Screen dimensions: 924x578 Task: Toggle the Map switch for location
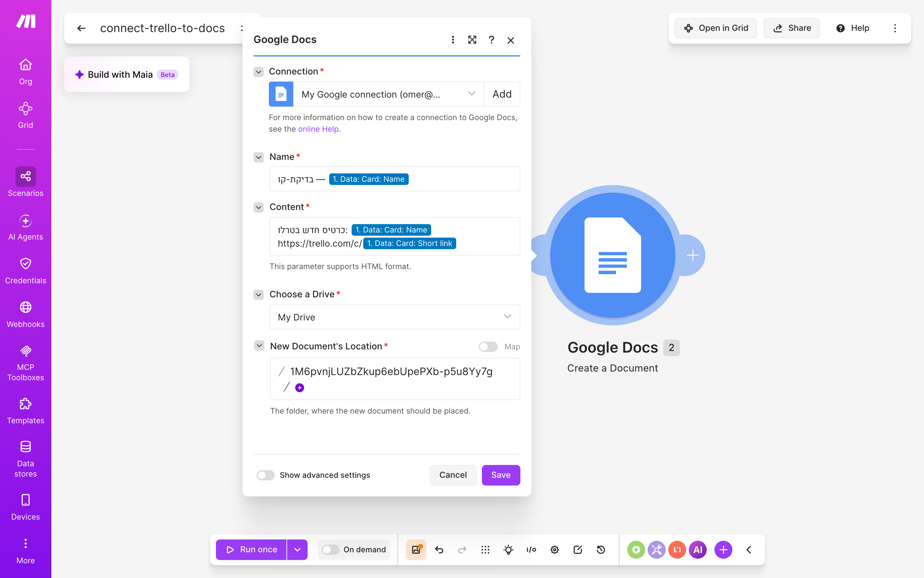488,347
